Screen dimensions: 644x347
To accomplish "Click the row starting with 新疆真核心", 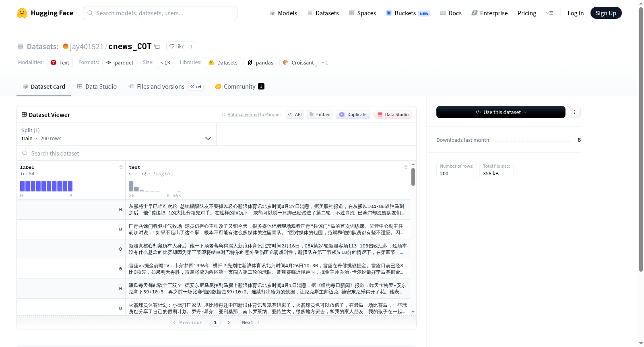I will coord(213,249).
